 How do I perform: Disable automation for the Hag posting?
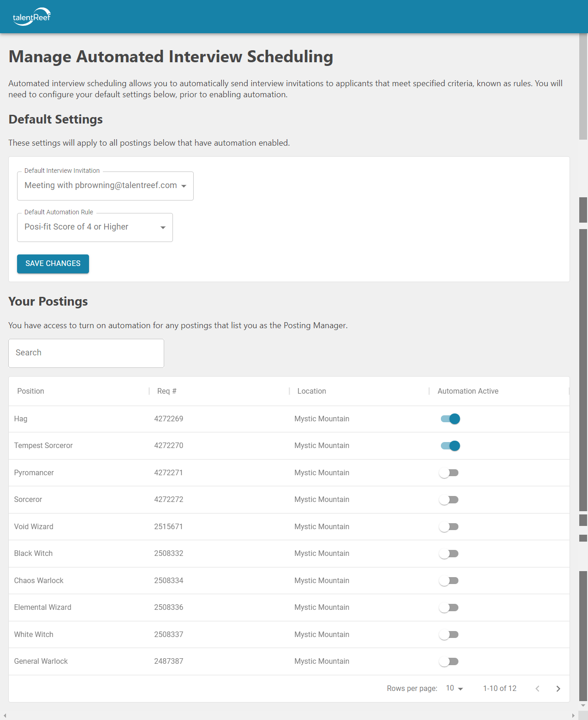(x=450, y=419)
